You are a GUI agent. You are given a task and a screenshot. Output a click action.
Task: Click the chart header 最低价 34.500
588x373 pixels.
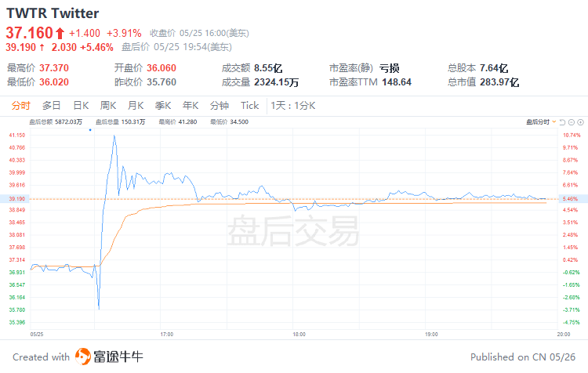click(229, 121)
